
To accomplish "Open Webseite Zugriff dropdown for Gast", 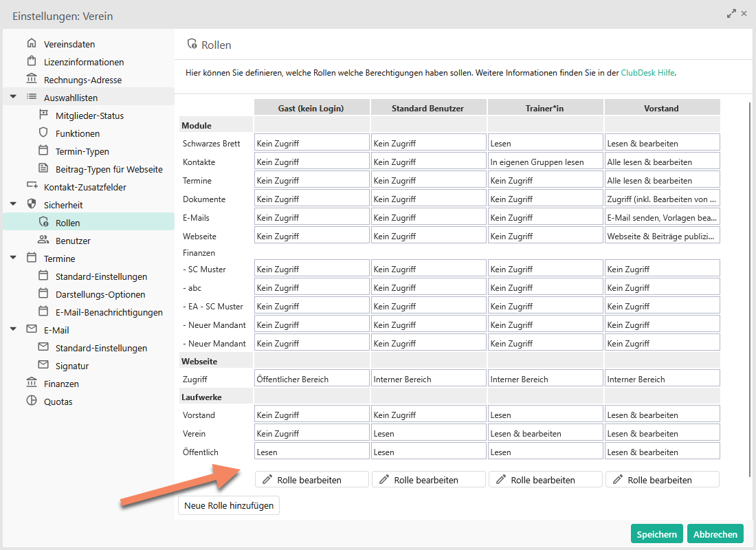I will coord(311,379).
